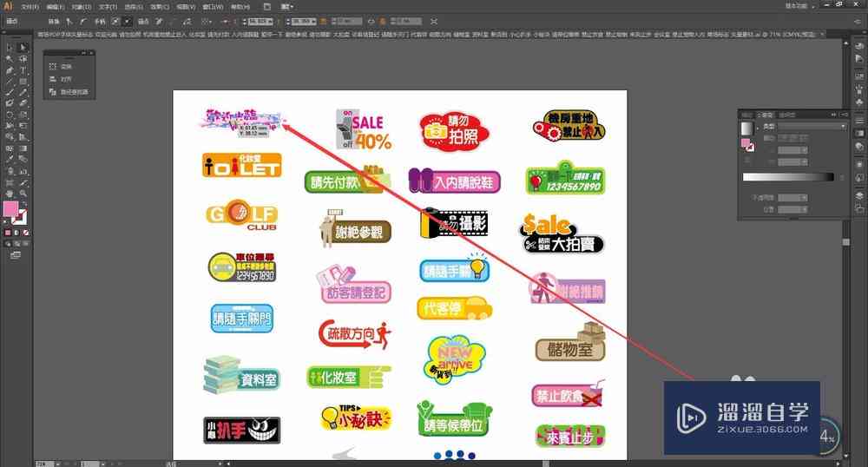Open the 文字(T) menu

[x=108, y=7]
